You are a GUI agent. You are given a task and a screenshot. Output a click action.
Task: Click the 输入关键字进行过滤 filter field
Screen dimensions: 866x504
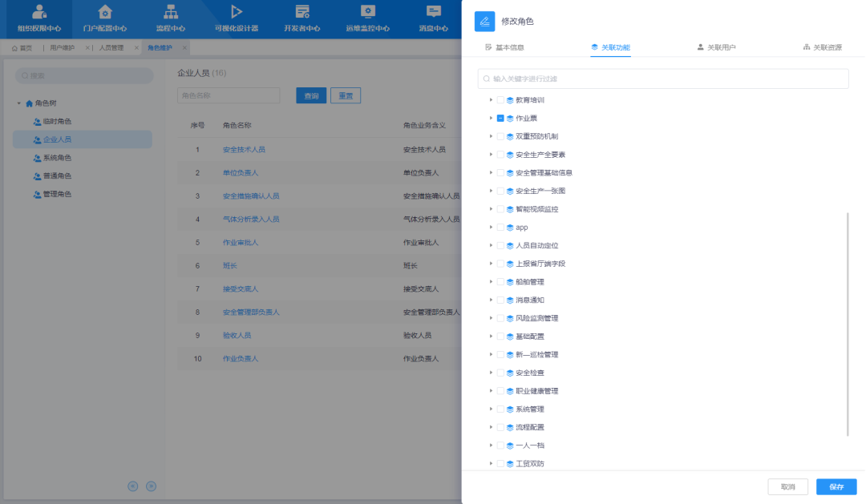click(663, 79)
